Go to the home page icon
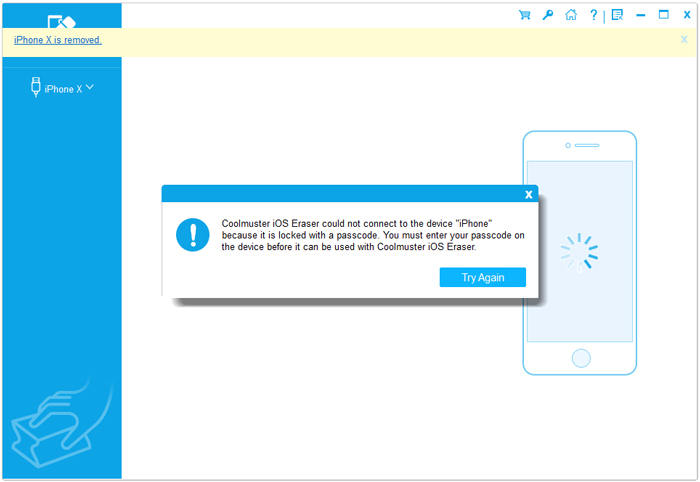The height and width of the screenshot is (482, 700). [571, 15]
